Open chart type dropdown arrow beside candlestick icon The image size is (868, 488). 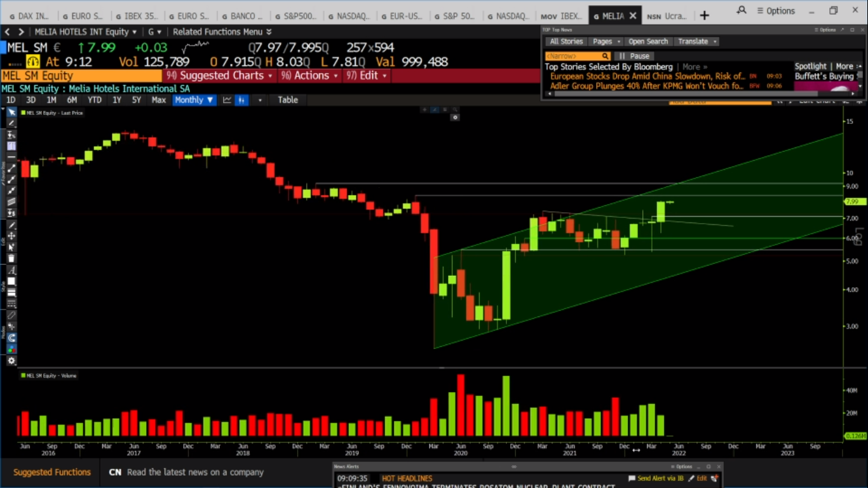(x=259, y=100)
